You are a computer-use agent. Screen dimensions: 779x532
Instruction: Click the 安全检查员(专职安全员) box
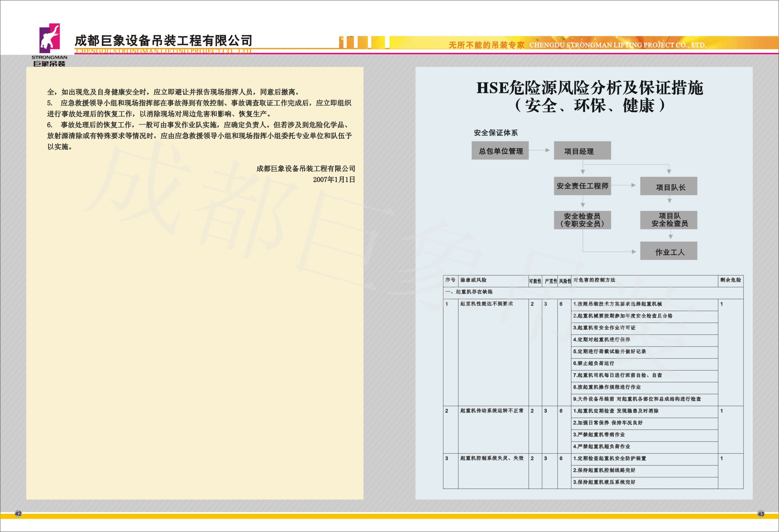tap(582, 220)
